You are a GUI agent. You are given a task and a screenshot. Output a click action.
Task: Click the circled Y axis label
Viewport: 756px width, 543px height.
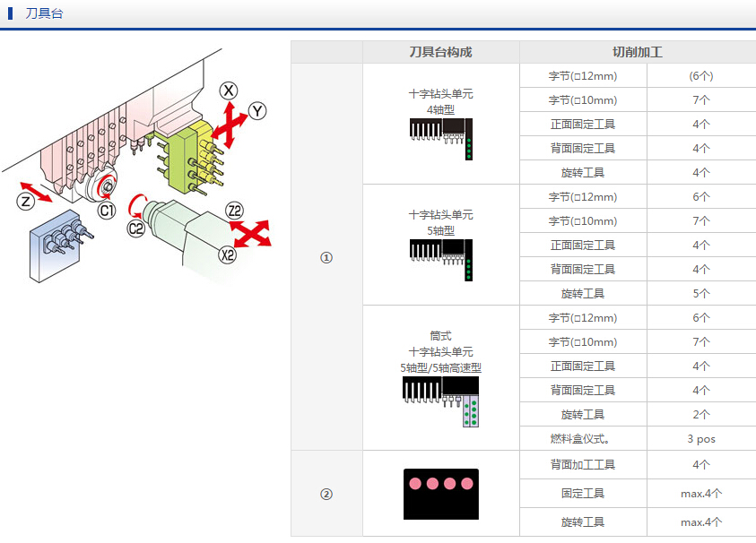(257, 111)
